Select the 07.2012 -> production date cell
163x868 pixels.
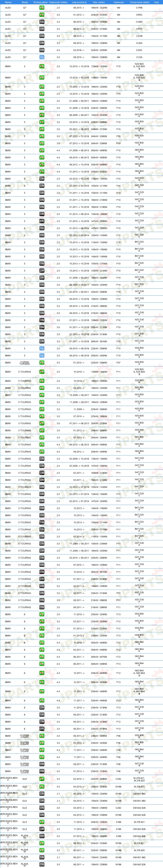pos(79,836)
